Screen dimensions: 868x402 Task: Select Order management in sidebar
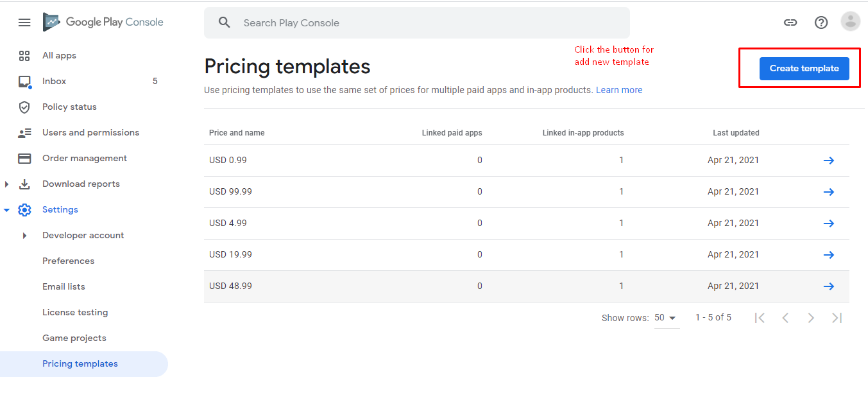pyautogui.click(x=84, y=159)
